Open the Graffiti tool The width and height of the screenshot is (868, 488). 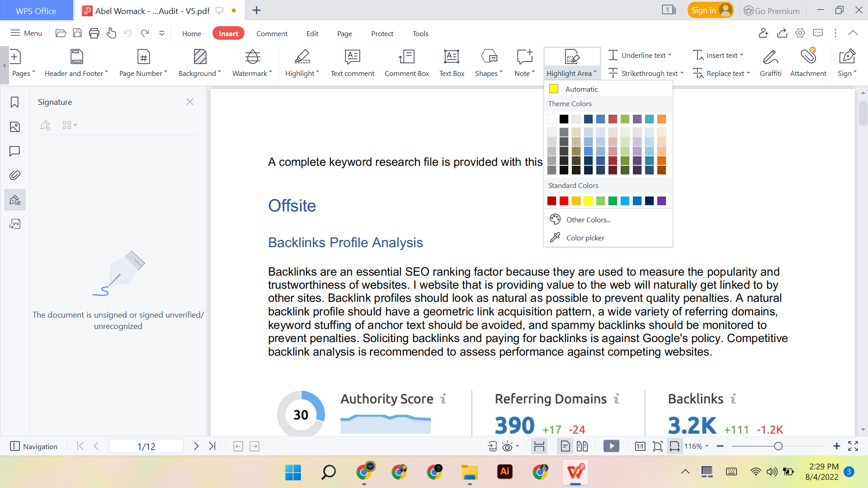click(x=771, y=62)
